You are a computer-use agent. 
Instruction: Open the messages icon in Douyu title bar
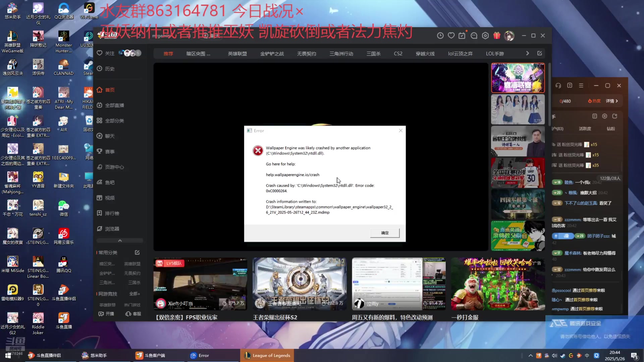point(474,36)
